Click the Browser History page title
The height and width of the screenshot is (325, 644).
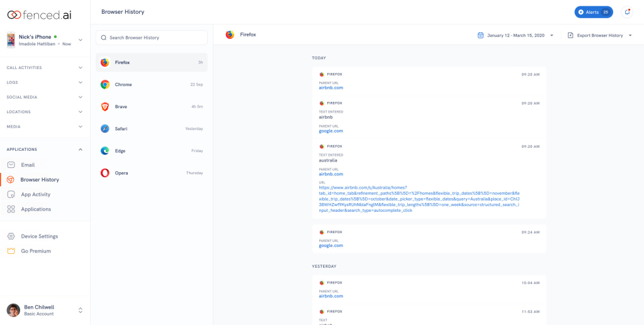(x=123, y=12)
